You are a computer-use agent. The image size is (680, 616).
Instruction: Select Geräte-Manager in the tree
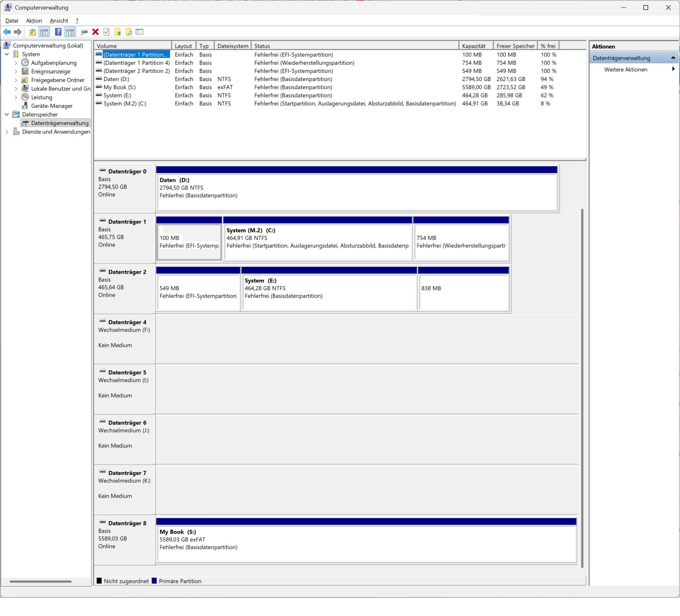pyautogui.click(x=52, y=106)
